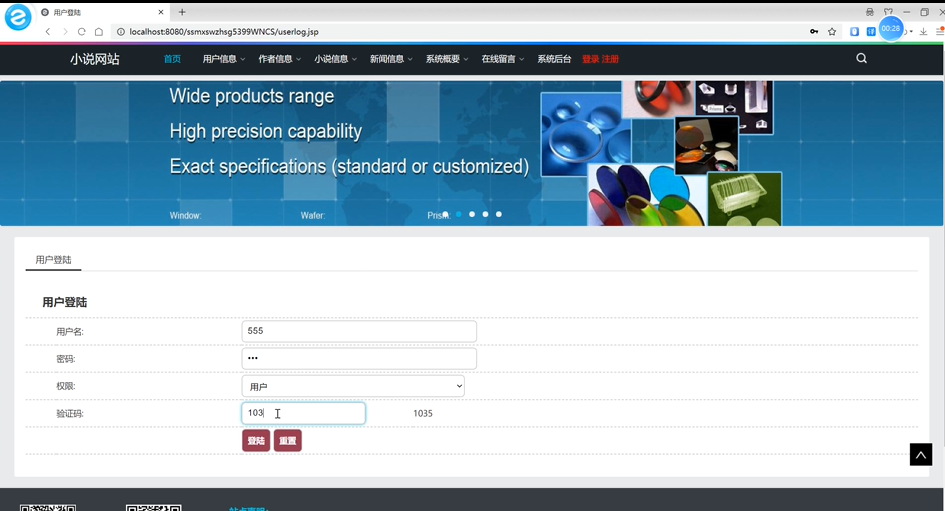Image resolution: width=945 pixels, height=511 pixels.
Task: Expand the 作者信息 menu
Action: (x=280, y=59)
